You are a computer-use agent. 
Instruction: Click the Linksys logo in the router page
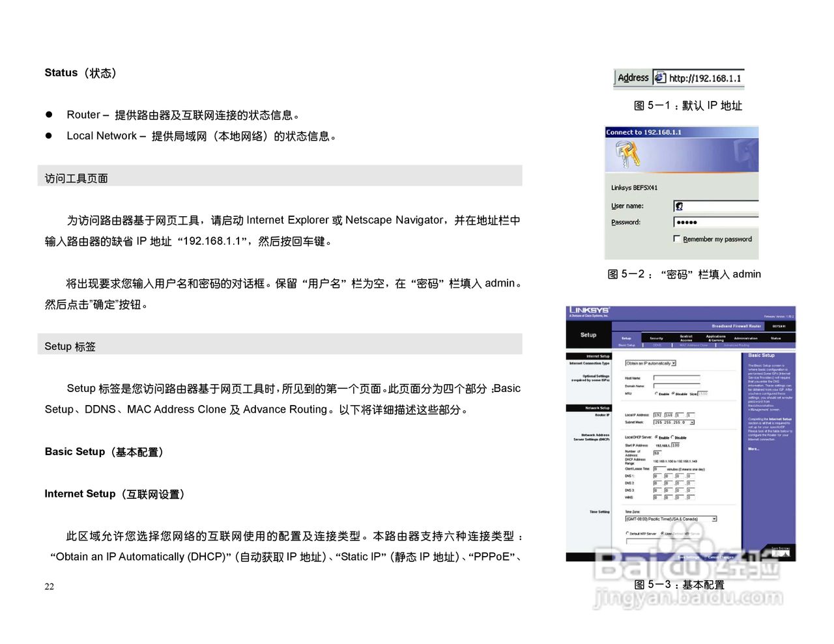[x=589, y=310]
